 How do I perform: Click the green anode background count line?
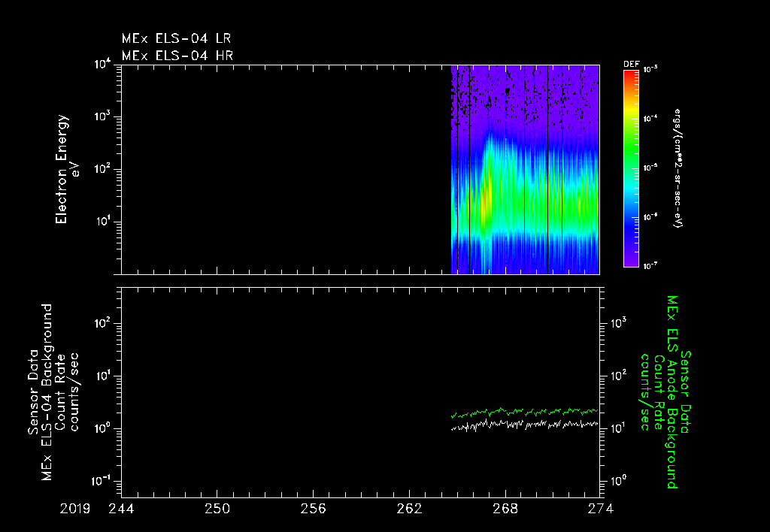coord(525,413)
